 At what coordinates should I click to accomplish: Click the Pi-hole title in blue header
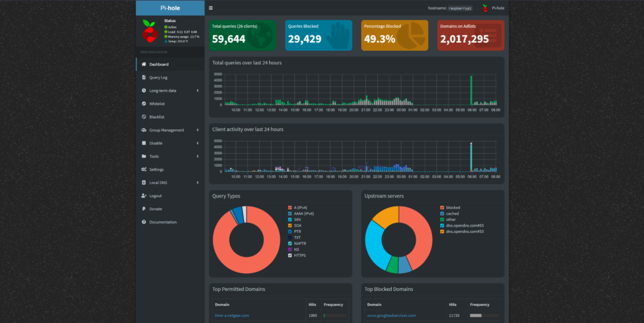[x=170, y=8]
